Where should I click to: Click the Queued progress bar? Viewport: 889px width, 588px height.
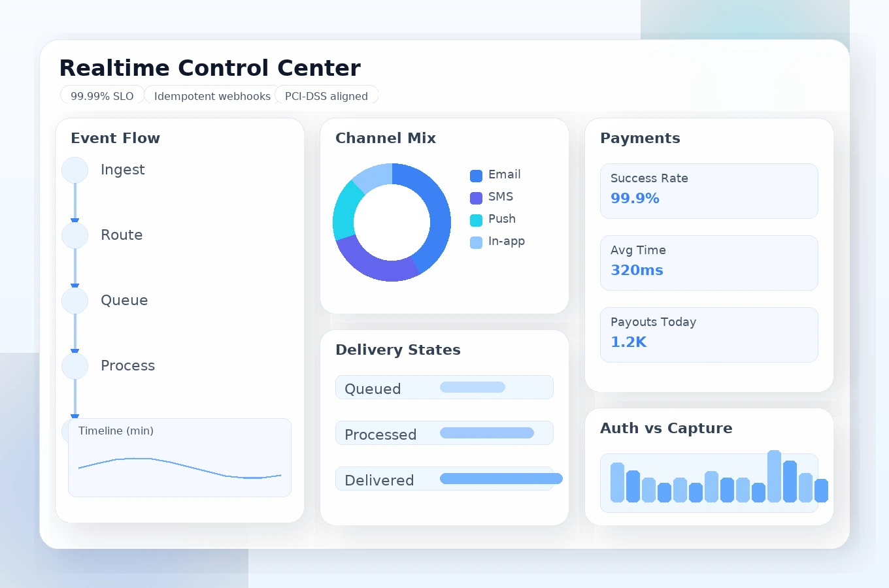click(x=473, y=387)
